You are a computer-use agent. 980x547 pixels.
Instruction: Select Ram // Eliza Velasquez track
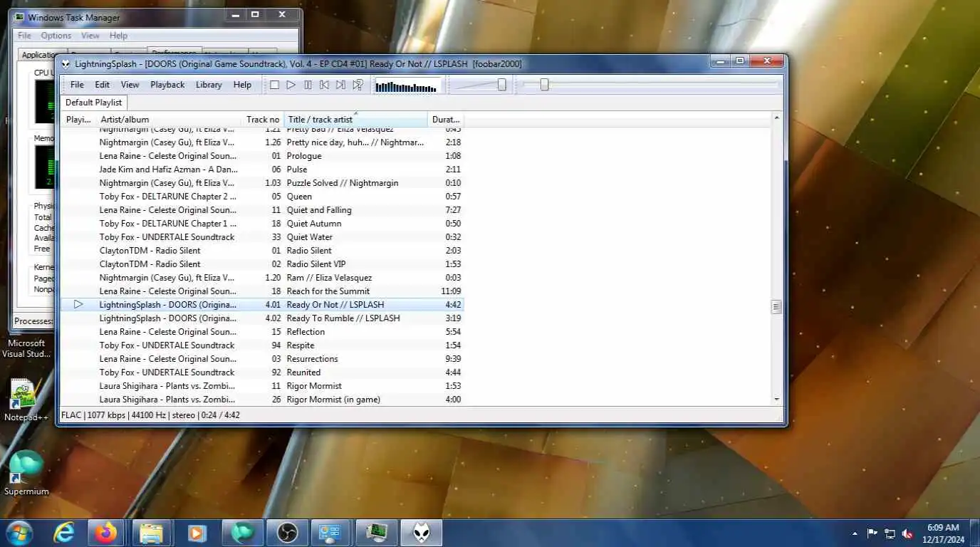262,278
